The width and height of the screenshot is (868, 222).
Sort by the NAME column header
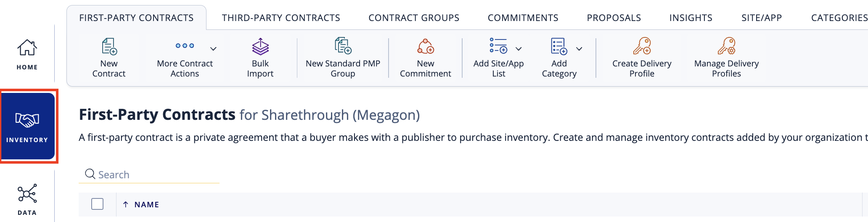point(146,205)
